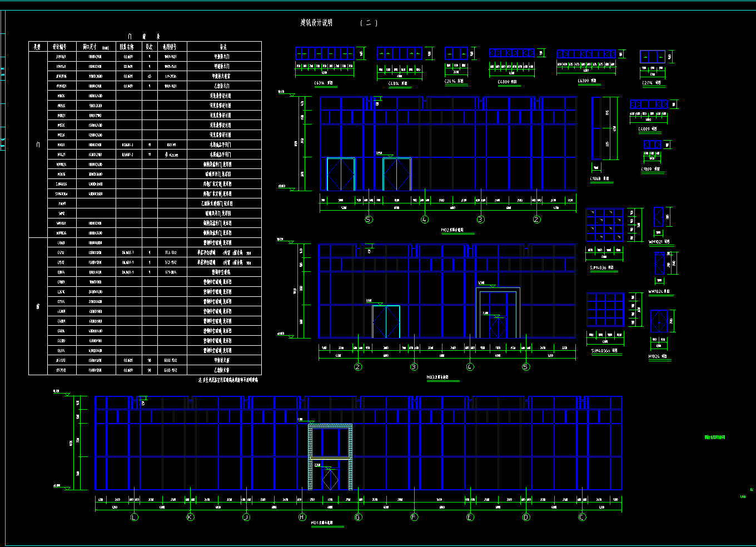756x547 pixels.
Task: Click grid axis bubble L
Action: [134, 517]
